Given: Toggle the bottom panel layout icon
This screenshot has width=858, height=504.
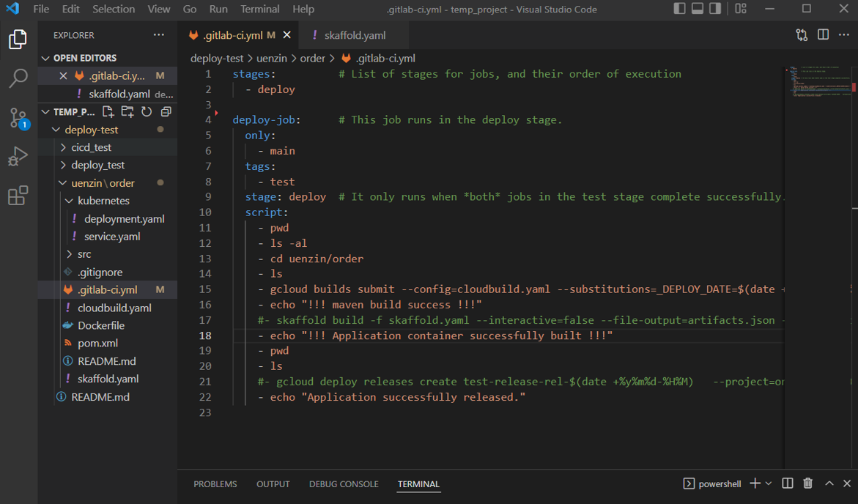Looking at the screenshot, I should coord(697,9).
